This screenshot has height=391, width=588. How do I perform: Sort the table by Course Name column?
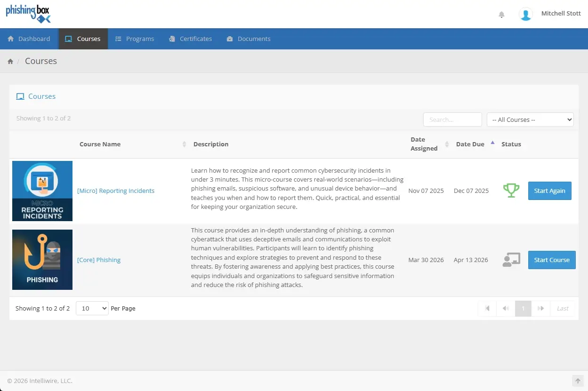[100, 144]
